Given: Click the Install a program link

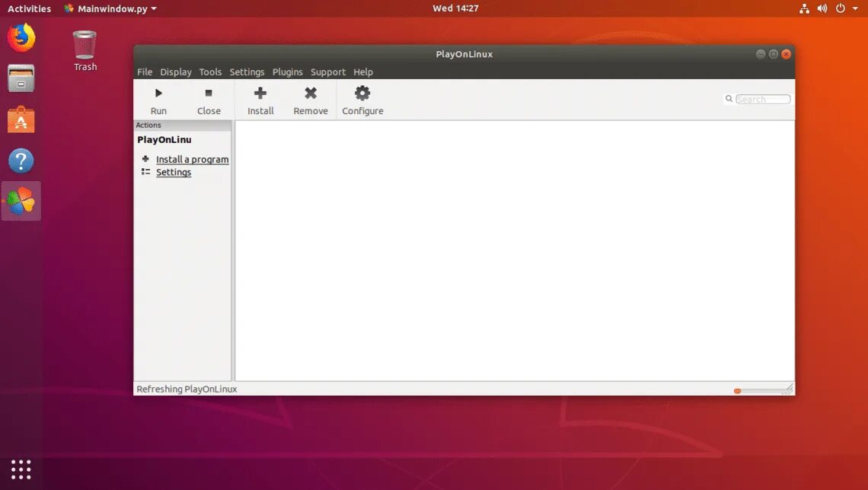Looking at the screenshot, I should [x=192, y=159].
